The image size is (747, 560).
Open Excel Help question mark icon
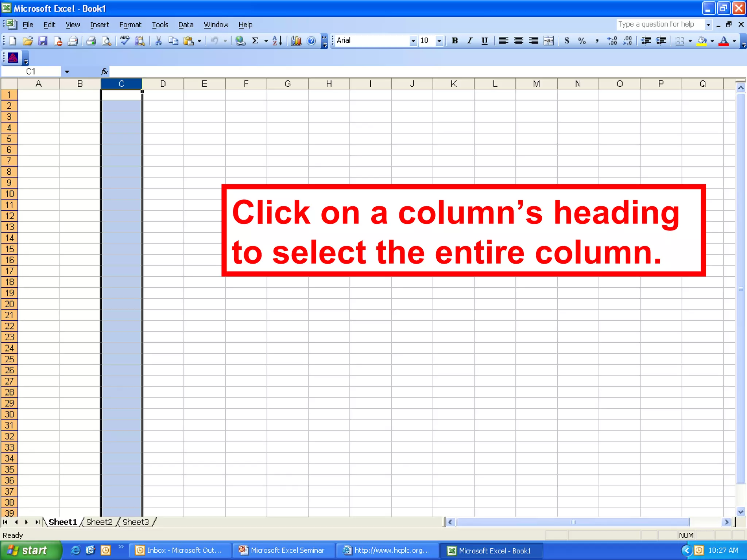[311, 41]
